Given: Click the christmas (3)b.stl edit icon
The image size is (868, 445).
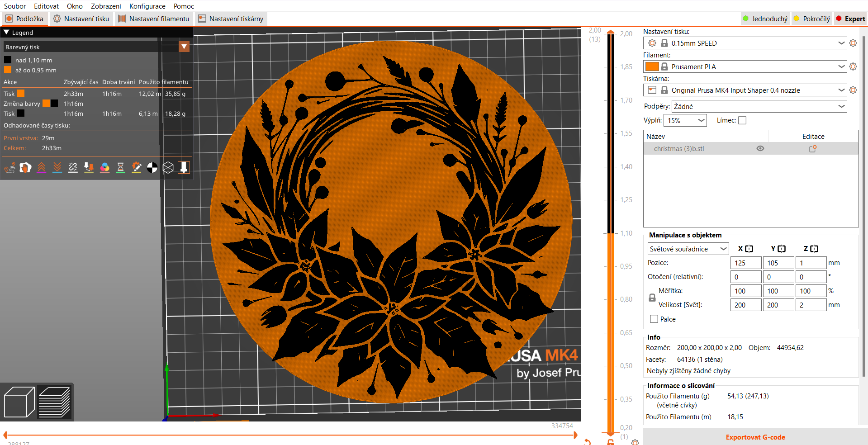Looking at the screenshot, I should pos(813,148).
